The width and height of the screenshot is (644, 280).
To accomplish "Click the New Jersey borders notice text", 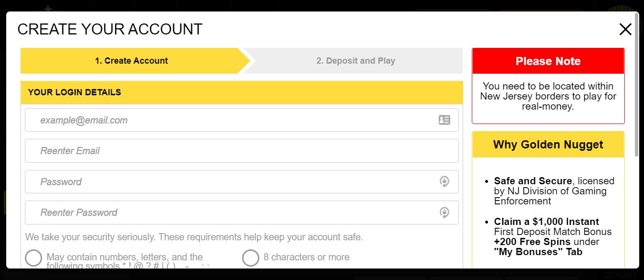I will [x=548, y=96].
